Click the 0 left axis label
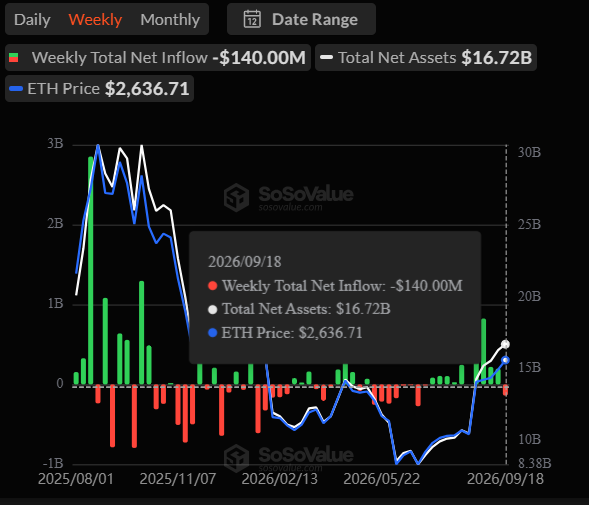Screen dimensions: 589x505 coord(60,384)
